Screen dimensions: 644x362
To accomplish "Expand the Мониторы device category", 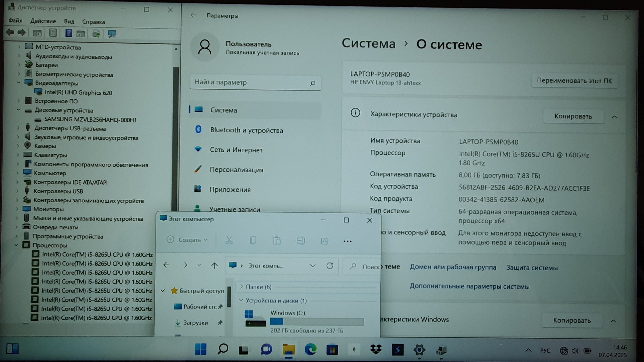I will click(17, 209).
